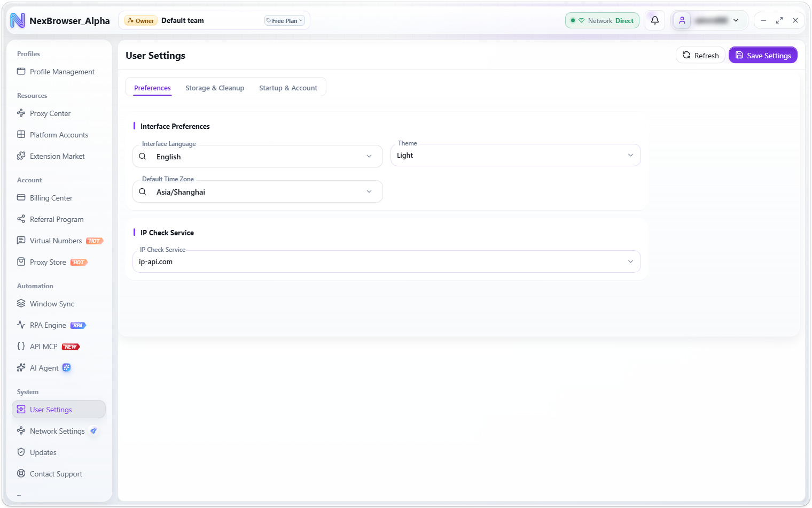This screenshot has width=812, height=508.
Task: Click the Default team label
Action: [x=183, y=20]
